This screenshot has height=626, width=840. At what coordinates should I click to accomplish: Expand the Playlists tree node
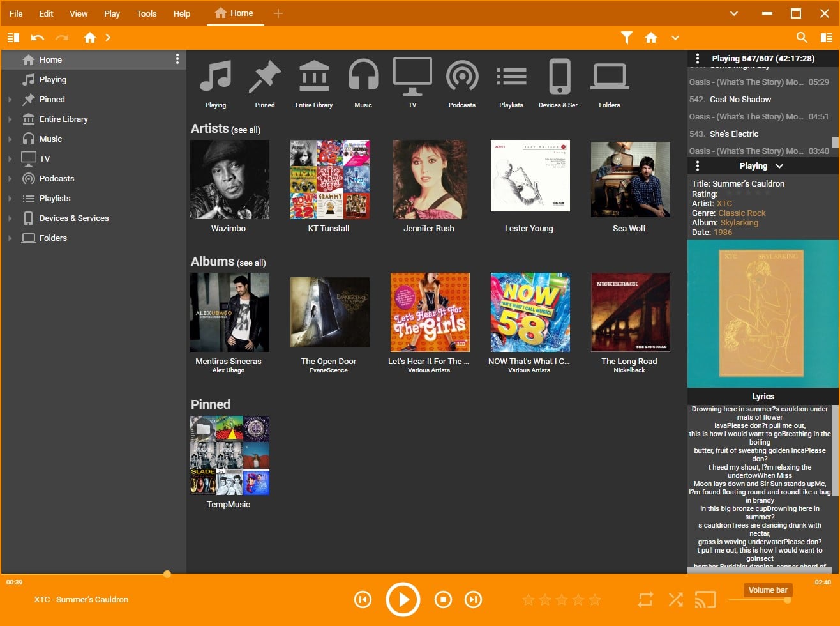click(10, 199)
